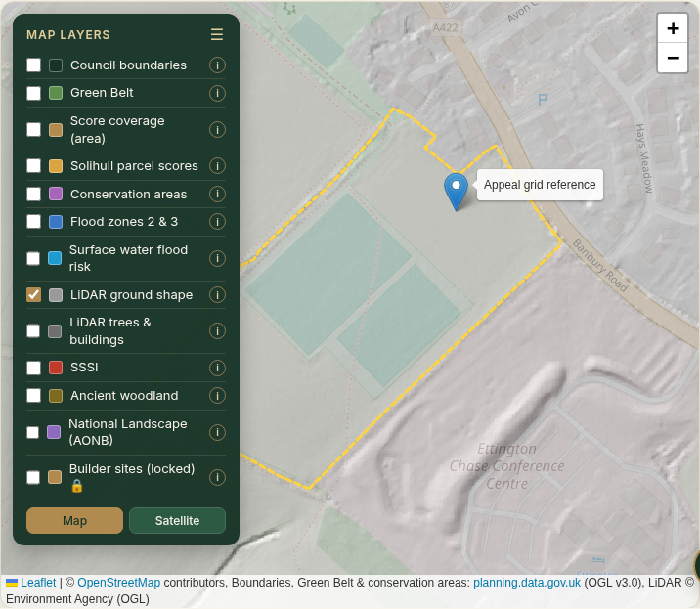
Task: Open info for LiDAR ground shape
Action: pyautogui.click(x=217, y=295)
